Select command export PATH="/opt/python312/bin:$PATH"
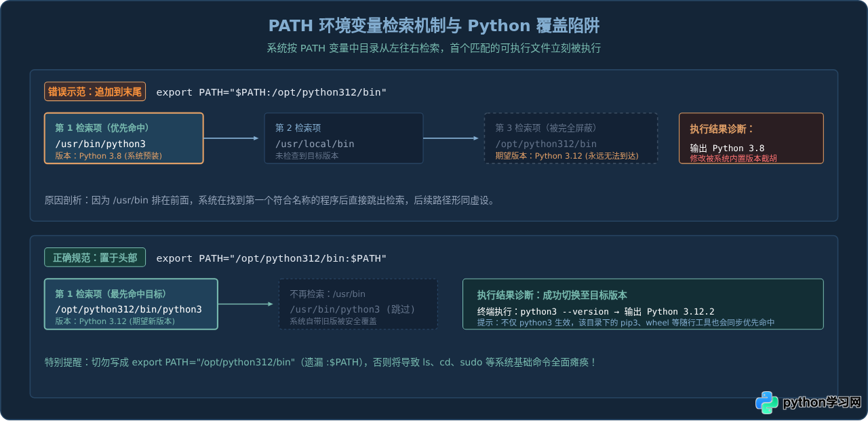Screen dimensions: 868x421 [x=271, y=258]
